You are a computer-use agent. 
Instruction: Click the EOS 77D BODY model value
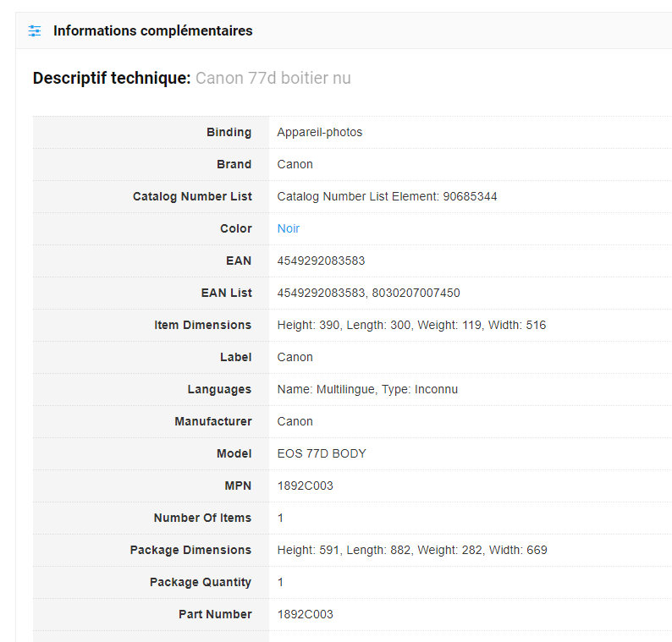(322, 453)
